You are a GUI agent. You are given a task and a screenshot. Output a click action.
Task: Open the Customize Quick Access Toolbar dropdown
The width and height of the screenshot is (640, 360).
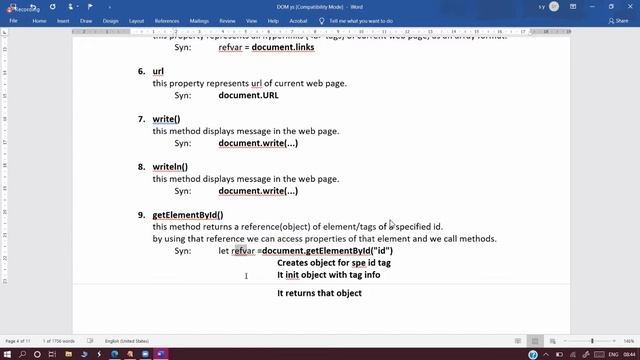(x=109, y=7)
